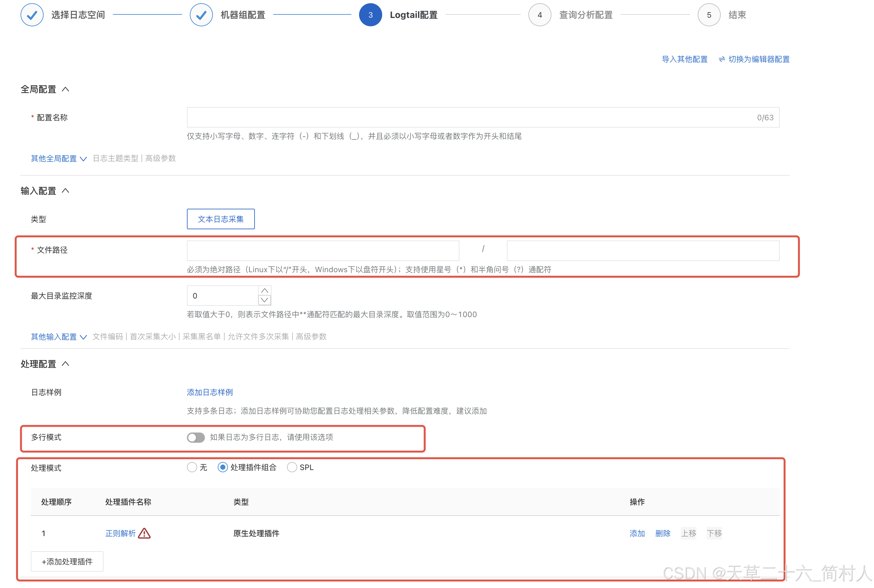Click the +添加处理插件 button
Screen dimensions: 874x588
coord(67,561)
